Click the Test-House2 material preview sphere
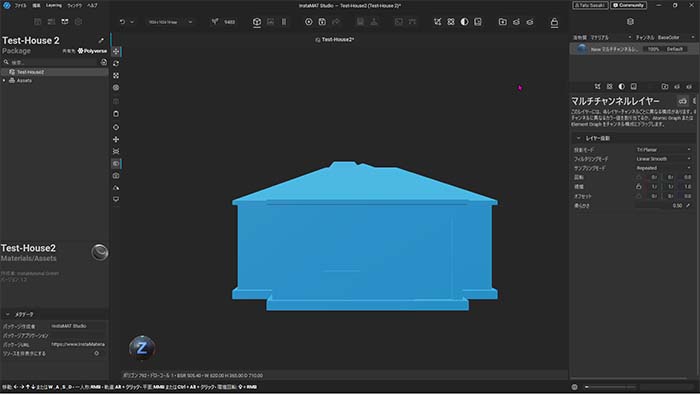Screen dimensions: 700x394 (100, 252)
